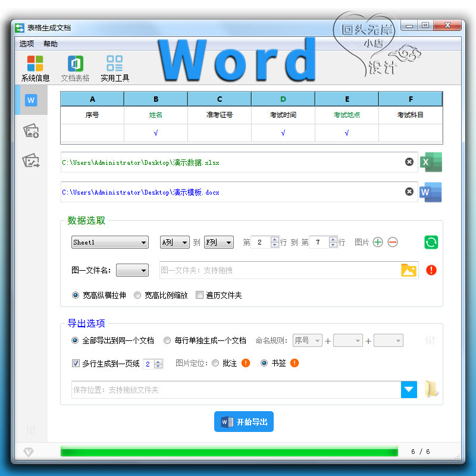Viewport: 476px width, 476px height.
Task: Click the 考试地点 cell in column E
Action: [347, 115]
